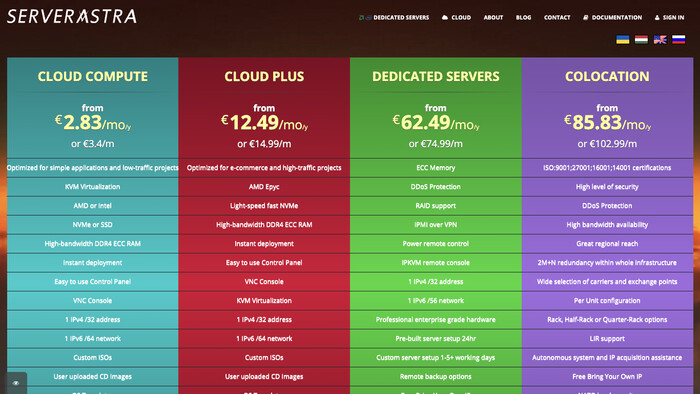The width and height of the screenshot is (700, 394).
Task: Click Cloud Compute 'KVM Virtualization' row
Action: pos(92,187)
